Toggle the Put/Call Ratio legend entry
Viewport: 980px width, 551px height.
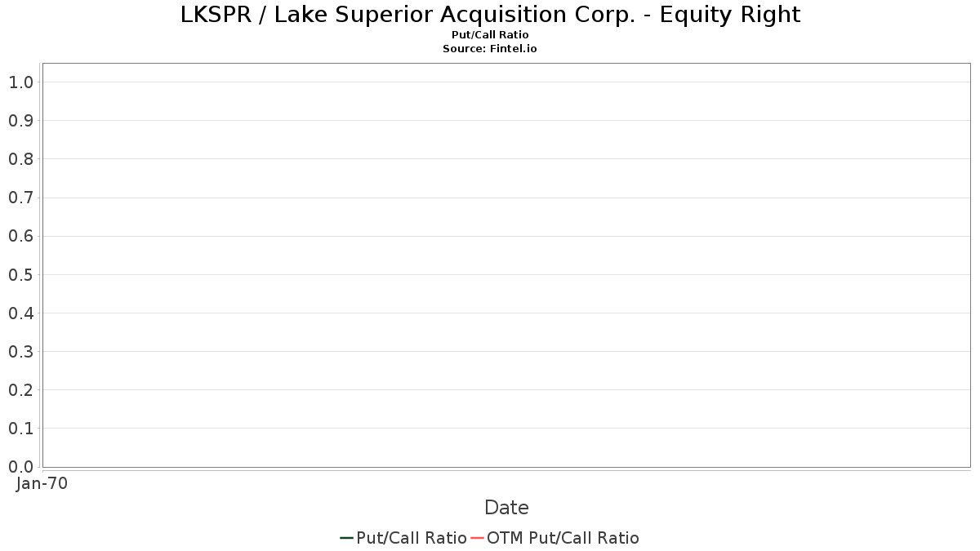point(411,538)
